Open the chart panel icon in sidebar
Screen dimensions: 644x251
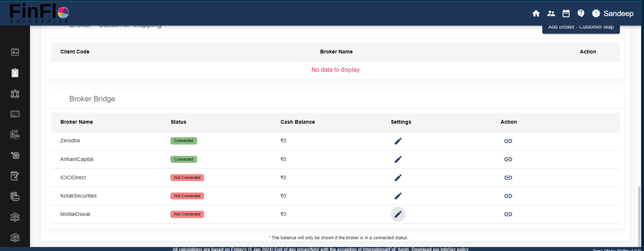[15, 114]
